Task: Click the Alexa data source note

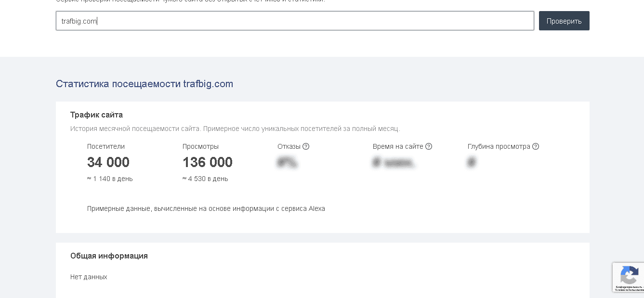Action: pos(206,209)
